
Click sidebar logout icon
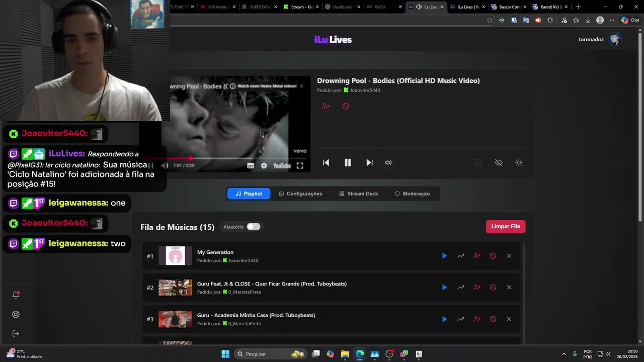(x=16, y=333)
